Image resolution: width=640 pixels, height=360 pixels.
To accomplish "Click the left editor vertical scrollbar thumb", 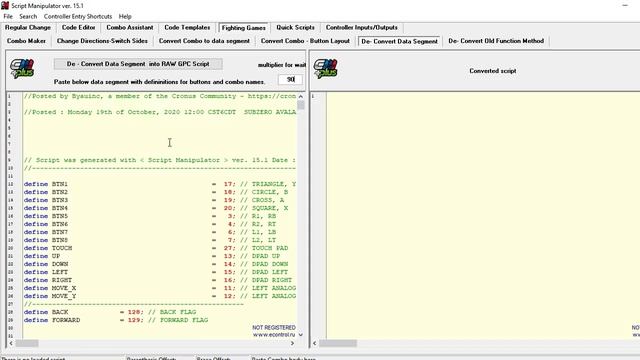I will click(301, 105).
